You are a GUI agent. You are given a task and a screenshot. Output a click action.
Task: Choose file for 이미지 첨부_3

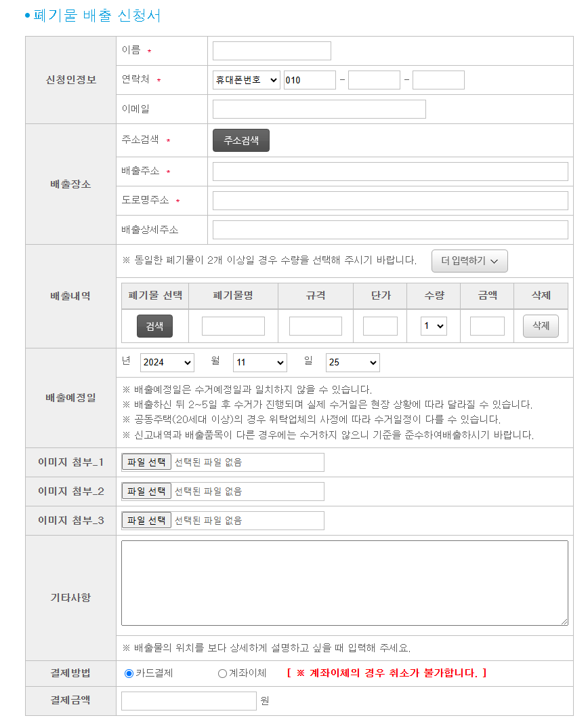146,520
